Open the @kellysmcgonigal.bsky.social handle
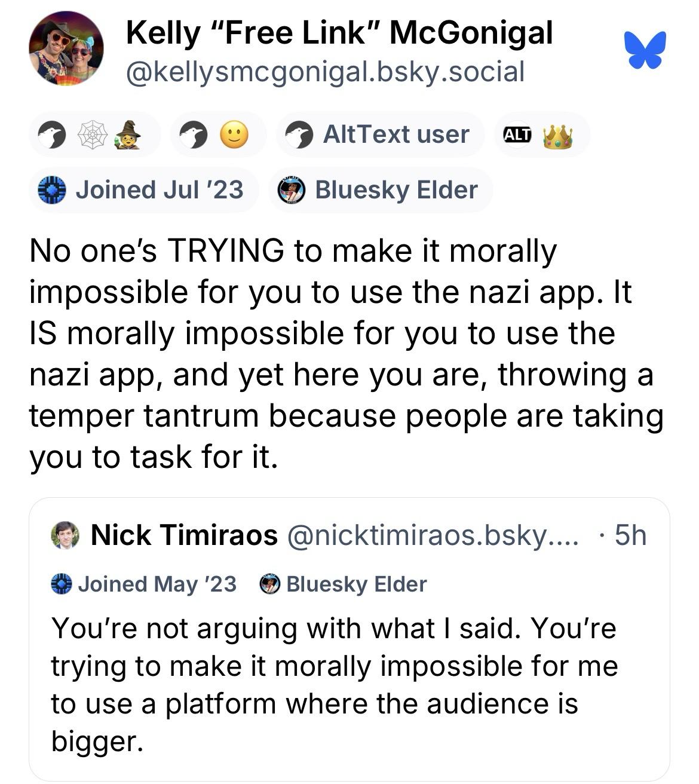This screenshot has height=784, width=699. pos(325,72)
